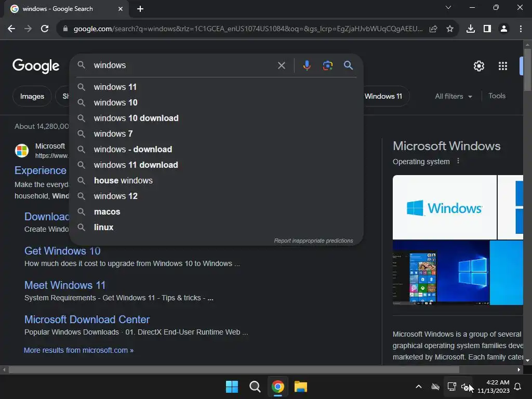Choose suggestion "windows 11"
This screenshot has height=399, width=532.
click(217, 87)
